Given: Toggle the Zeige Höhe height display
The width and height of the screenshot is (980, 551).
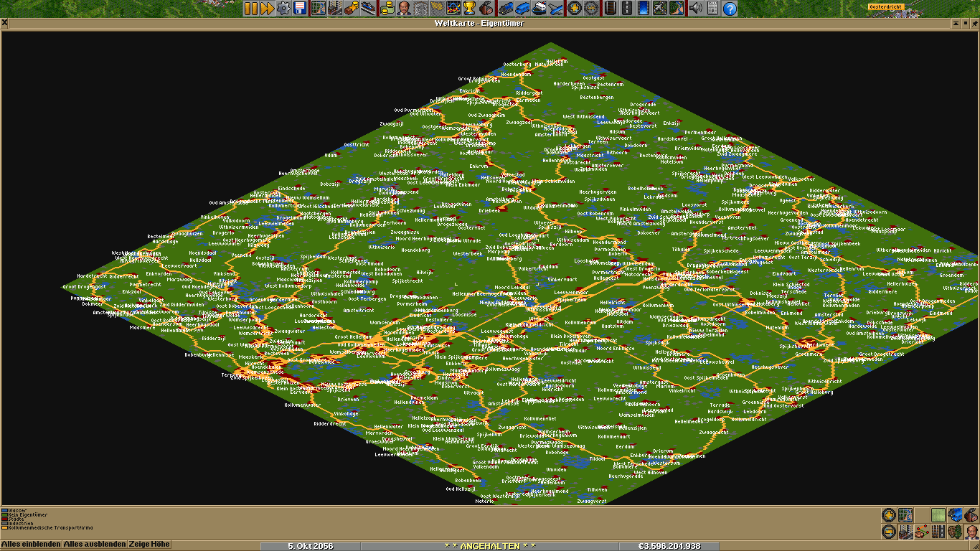Looking at the screenshot, I should click(149, 545).
